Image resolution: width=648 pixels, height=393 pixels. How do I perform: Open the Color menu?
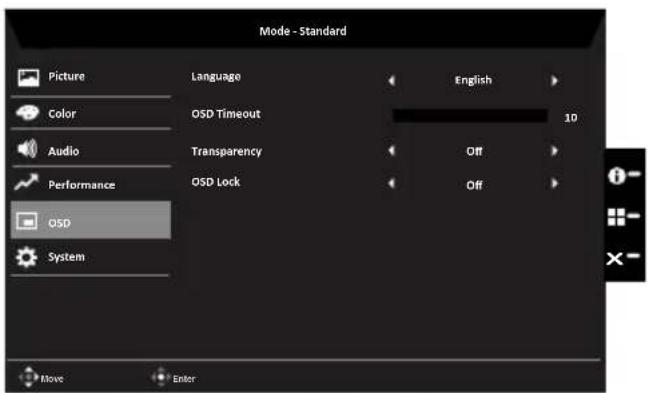pyautogui.click(x=91, y=113)
